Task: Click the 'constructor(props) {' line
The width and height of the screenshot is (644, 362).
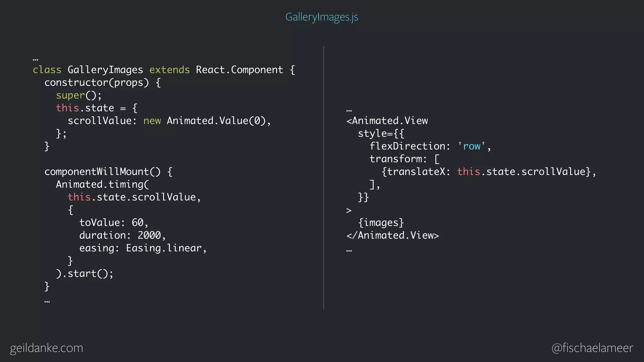Action: pos(103,83)
